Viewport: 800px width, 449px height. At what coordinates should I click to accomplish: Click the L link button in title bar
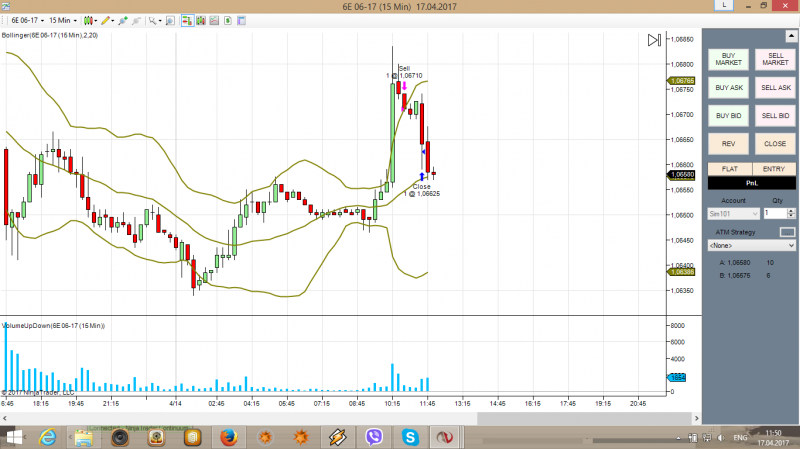coord(724,6)
